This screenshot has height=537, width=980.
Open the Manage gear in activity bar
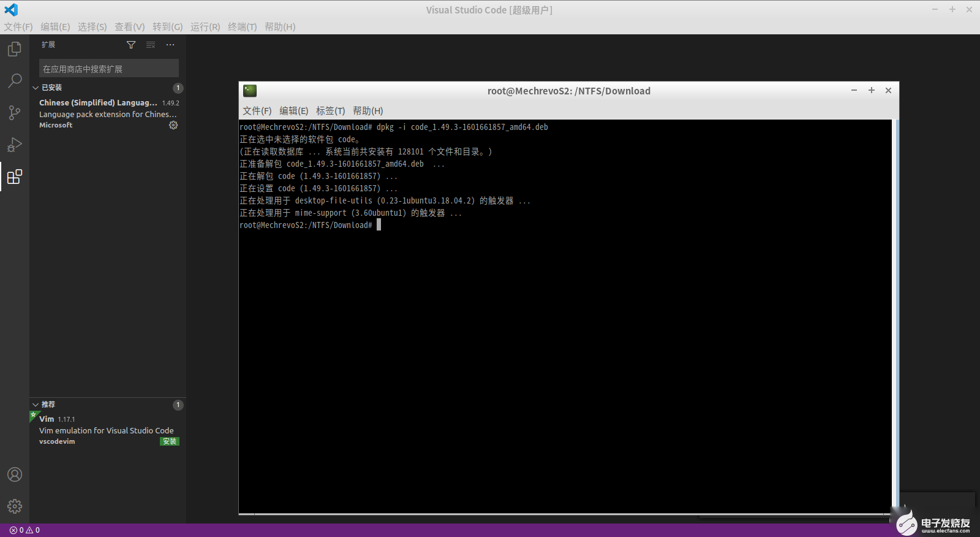coord(15,506)
